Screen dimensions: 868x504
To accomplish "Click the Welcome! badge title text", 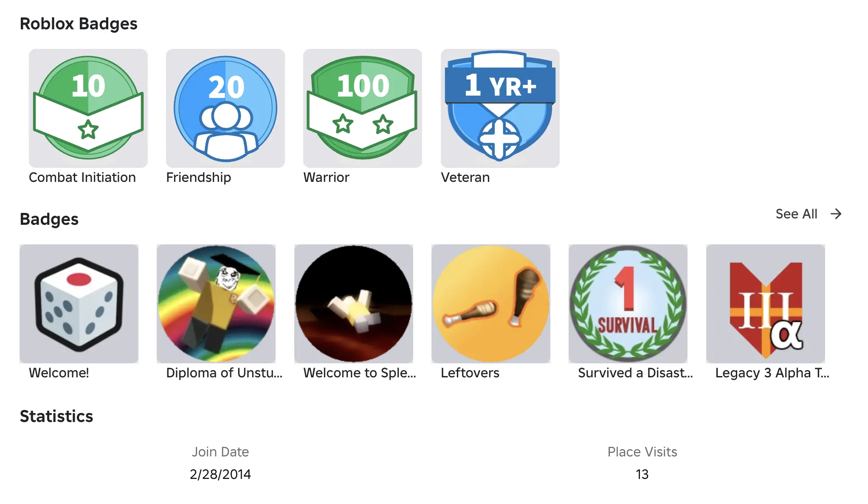I will [x=59, y=373].
